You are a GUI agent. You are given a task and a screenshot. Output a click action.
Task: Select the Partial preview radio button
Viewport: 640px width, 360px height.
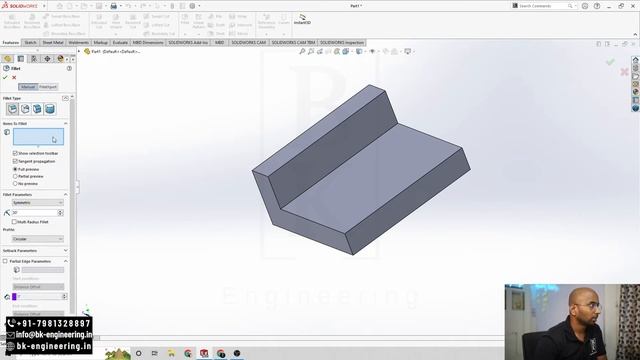tap(15, 176)
